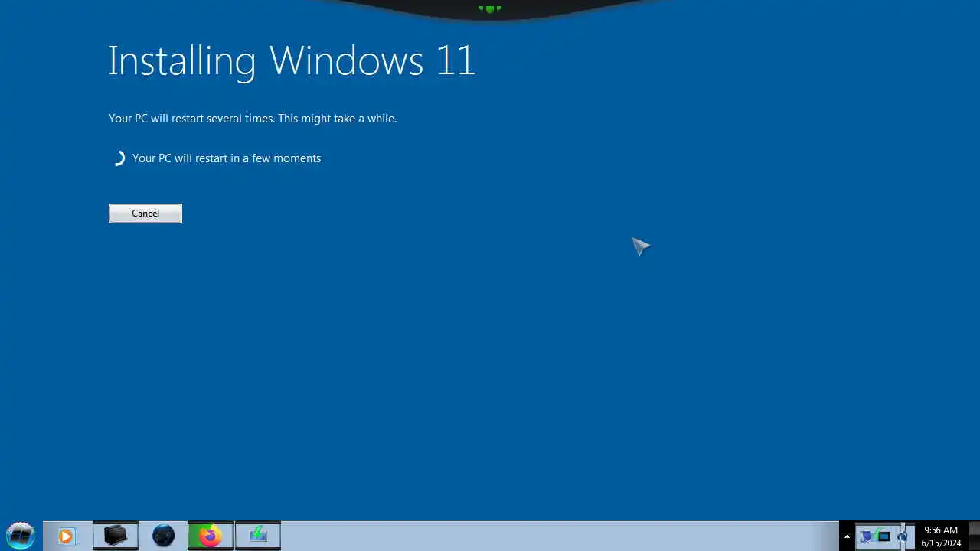Screen dimensions: 980x551
Task: Open the green arrow installer taskbar icon
Action: pos(258,536)
